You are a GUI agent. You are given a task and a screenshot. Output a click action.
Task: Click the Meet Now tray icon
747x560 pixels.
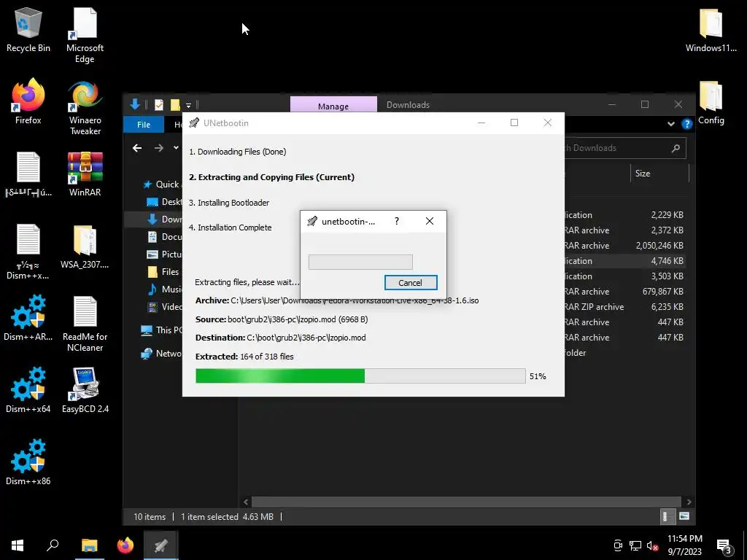pyautogui.click(x=618, y=545)
